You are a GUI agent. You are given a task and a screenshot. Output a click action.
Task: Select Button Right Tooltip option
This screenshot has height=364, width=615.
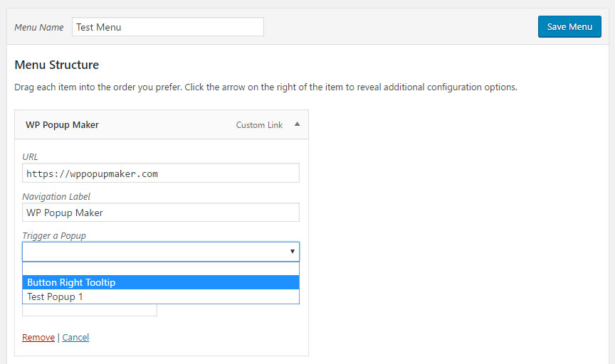161,282
